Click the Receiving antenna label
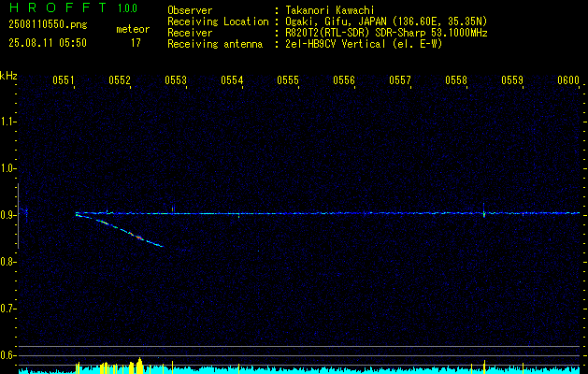The height and width of the screenshot is (374, 588). [x=215, y=44]
